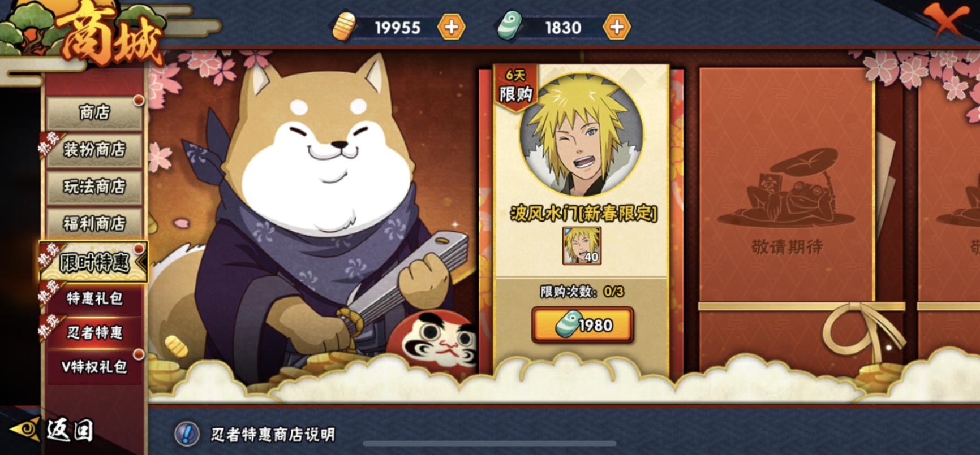Add more gold coins with plus icon
The width and height of the screenshot is (980, 455).
[451, 27]
